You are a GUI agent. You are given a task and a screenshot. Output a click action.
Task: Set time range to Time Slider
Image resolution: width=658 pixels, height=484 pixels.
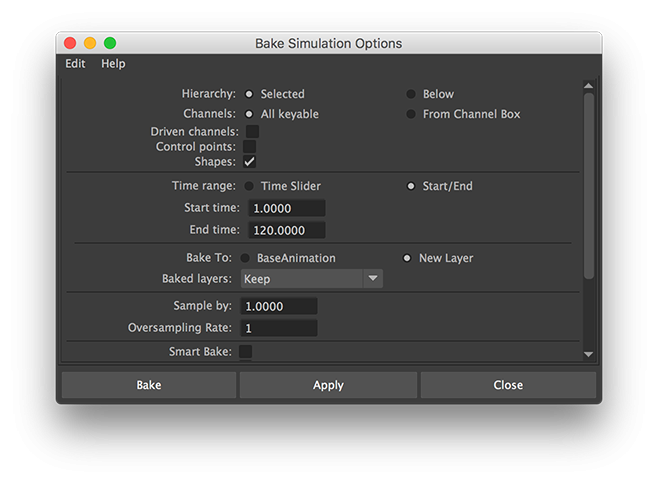pyautogui.click(x=247, y=186)
